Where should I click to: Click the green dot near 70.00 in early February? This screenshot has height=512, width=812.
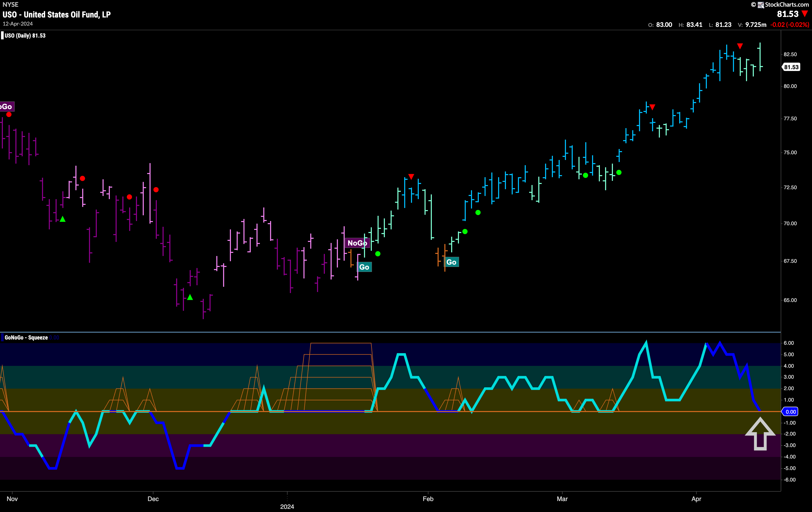(465, 231)
